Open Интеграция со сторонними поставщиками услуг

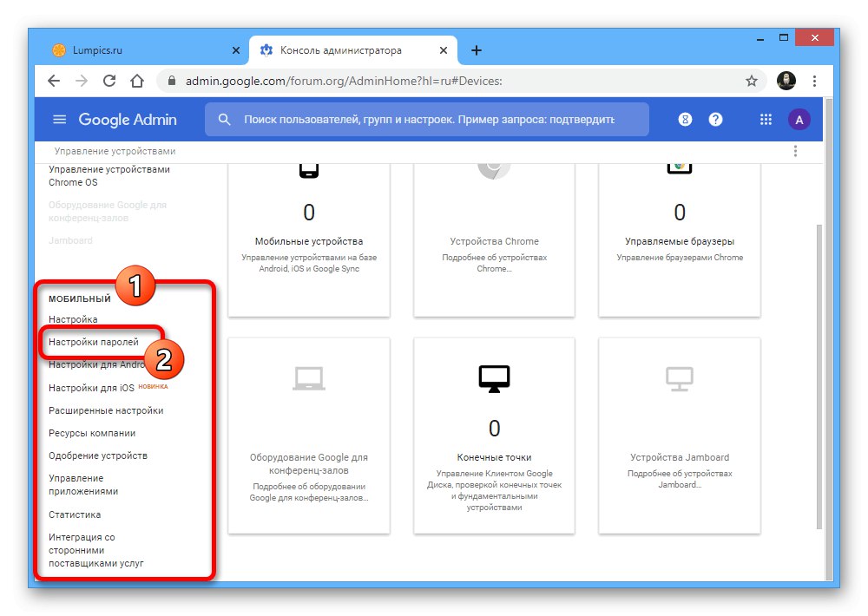[x=95, y=550]
